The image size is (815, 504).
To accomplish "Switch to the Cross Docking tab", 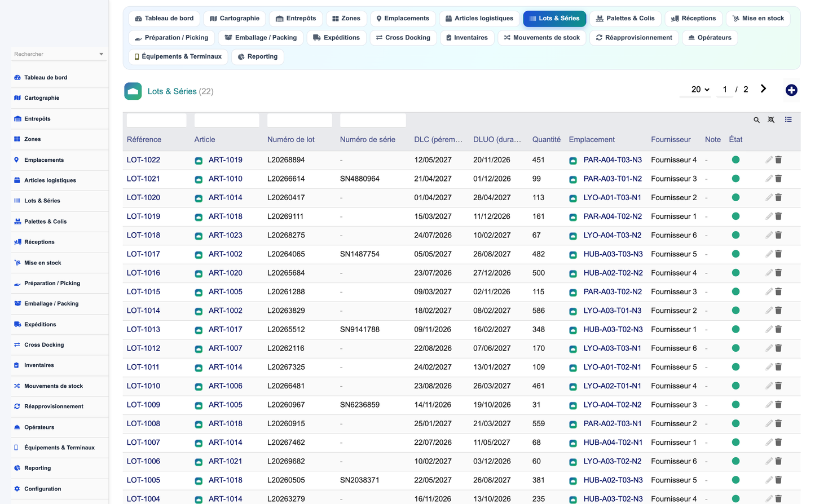I will (x=403, y=38).
